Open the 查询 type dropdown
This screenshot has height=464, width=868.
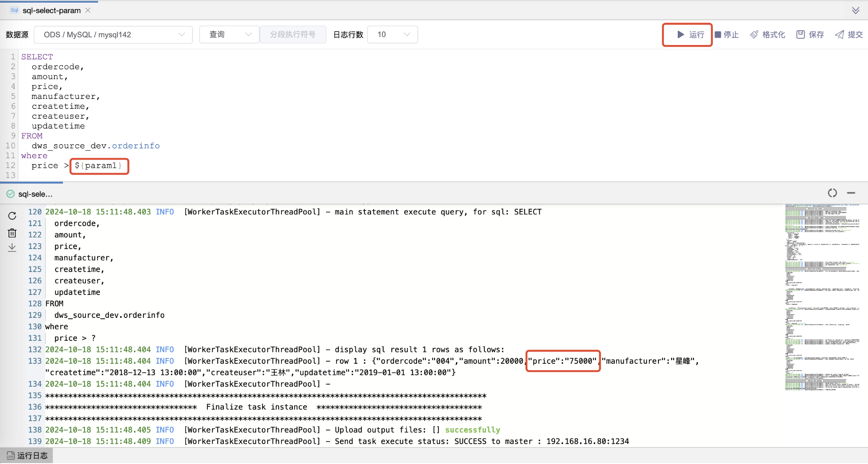229,35
